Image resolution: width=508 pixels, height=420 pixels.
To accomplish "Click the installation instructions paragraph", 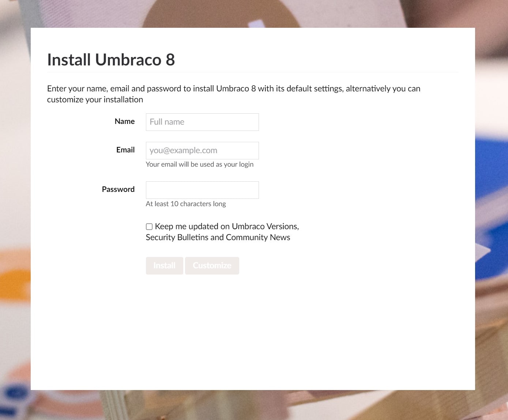I will pos(233,94).
